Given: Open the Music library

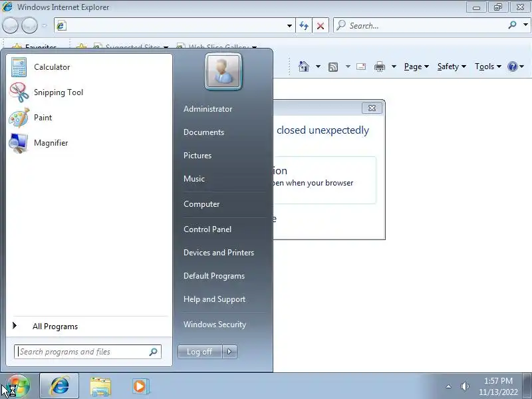Looking at the screenshot, I should pyautogui.click(x=194, y=179).
